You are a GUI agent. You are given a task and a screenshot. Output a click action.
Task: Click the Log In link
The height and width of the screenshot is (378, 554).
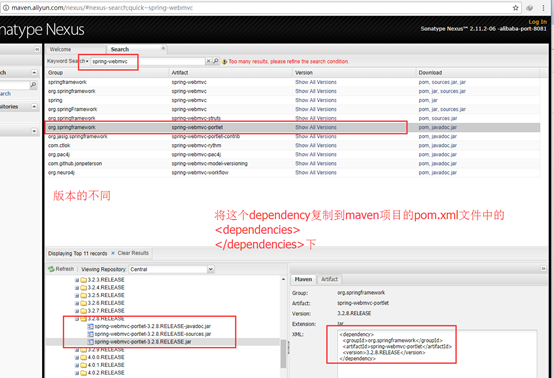(x=537, y=22)
